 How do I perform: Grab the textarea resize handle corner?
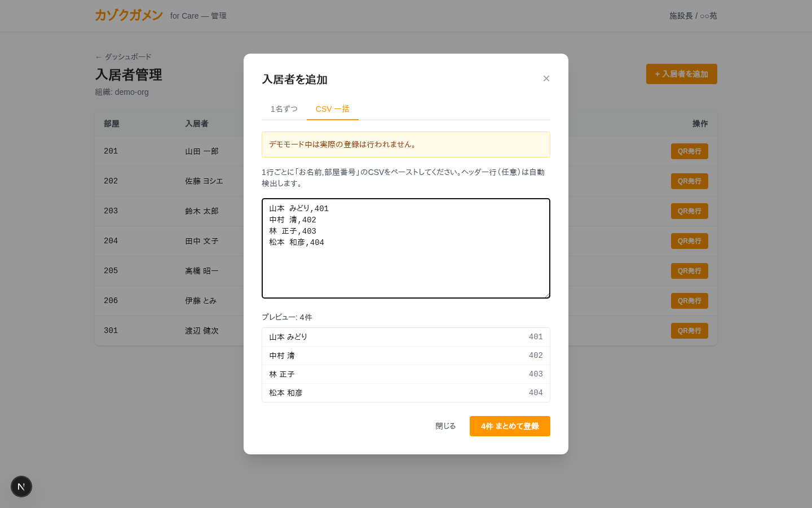tap(546, 295)
